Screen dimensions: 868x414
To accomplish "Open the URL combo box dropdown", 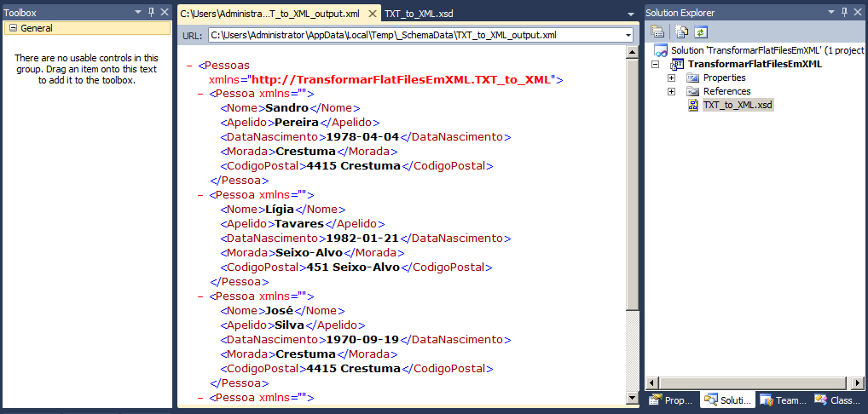I will pos(628,36).
